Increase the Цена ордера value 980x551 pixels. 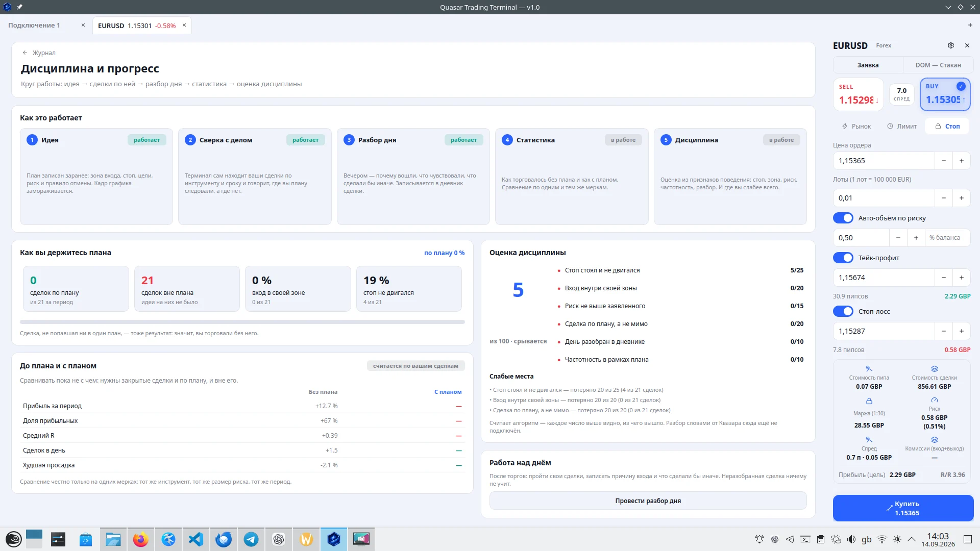tap(961, 161)
